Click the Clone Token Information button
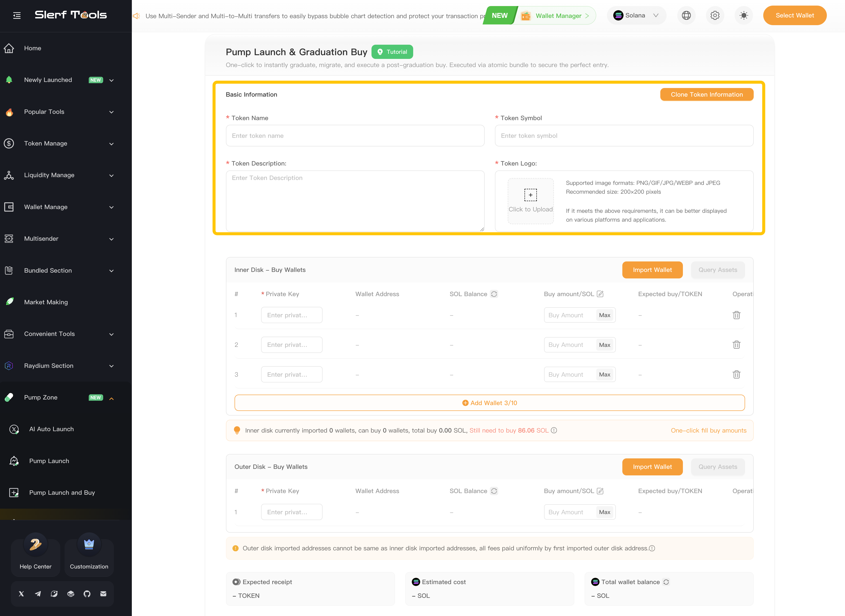 click(706, 94)
